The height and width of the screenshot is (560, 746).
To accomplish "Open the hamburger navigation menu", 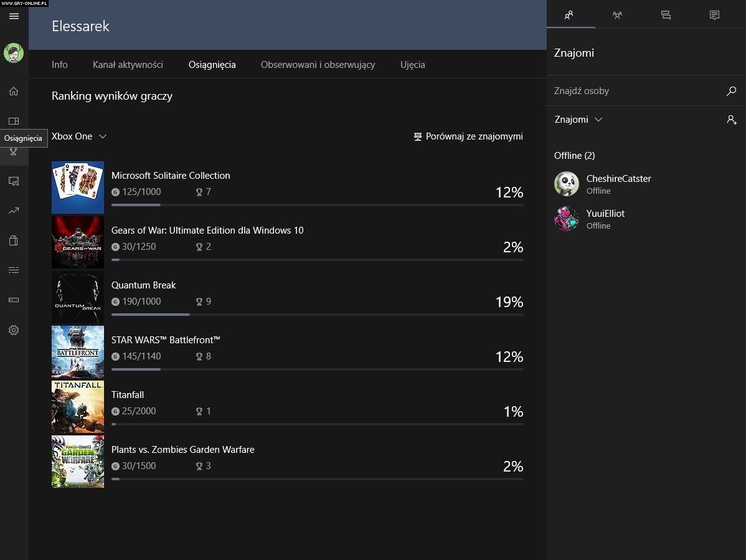I will (x=14, y=16).
